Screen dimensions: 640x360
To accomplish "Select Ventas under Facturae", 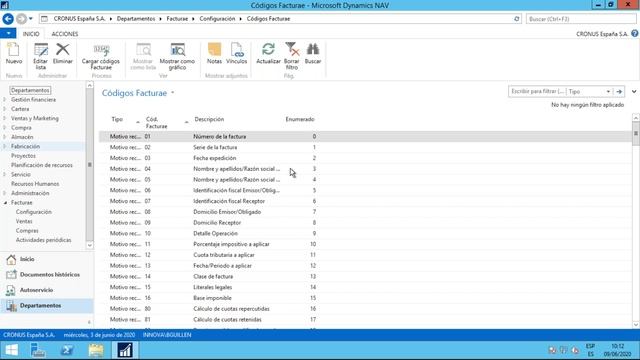I will click(24, 222).
